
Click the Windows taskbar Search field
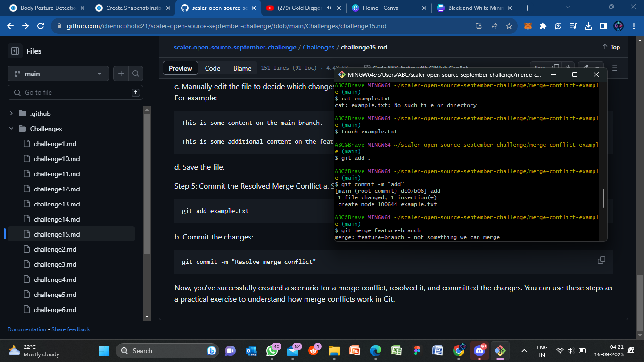pyautogui.click(x=167, y=351)
